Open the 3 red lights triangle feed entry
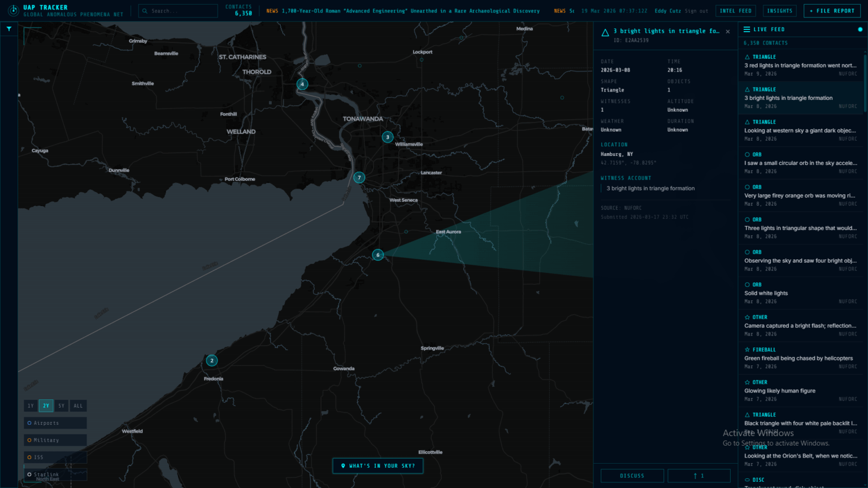This screenshot has width=868, height=488. (x=800, y=65)
